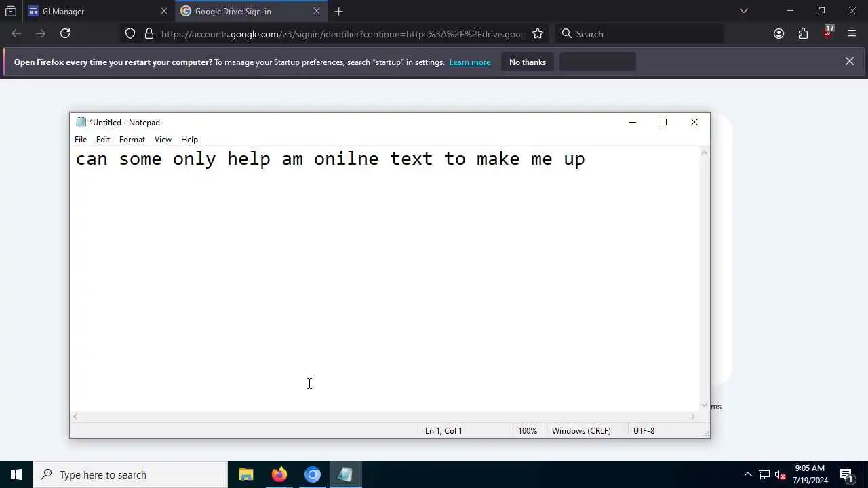
Task: Restore down the Firefox window
Action: click(x=821, y=11)
